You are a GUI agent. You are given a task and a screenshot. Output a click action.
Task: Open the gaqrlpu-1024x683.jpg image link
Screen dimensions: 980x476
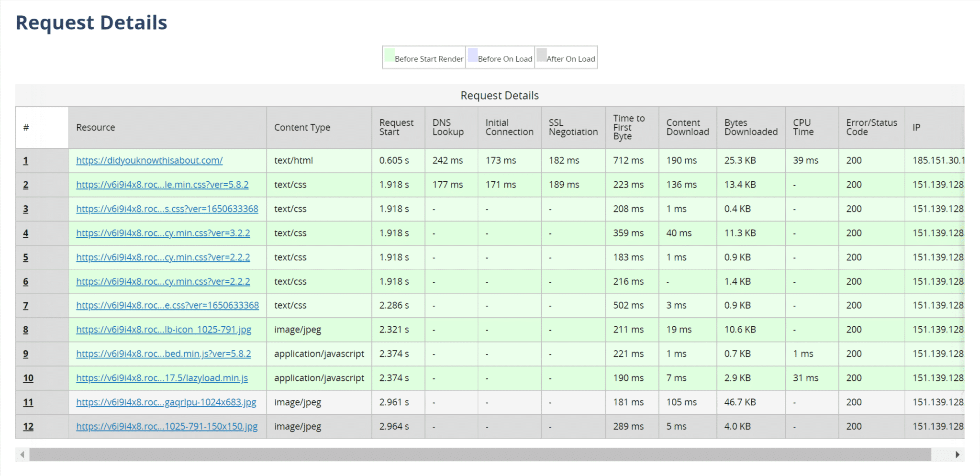[x=165, y=402]
